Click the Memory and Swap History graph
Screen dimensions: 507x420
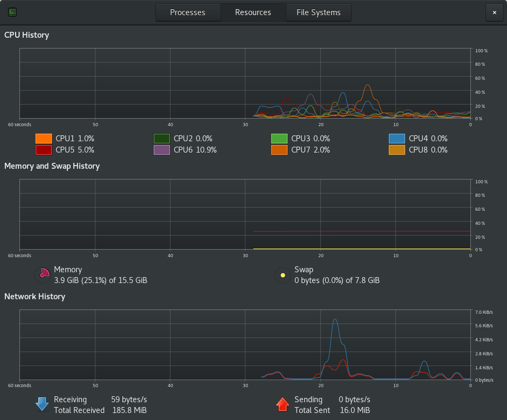(245, 215)
